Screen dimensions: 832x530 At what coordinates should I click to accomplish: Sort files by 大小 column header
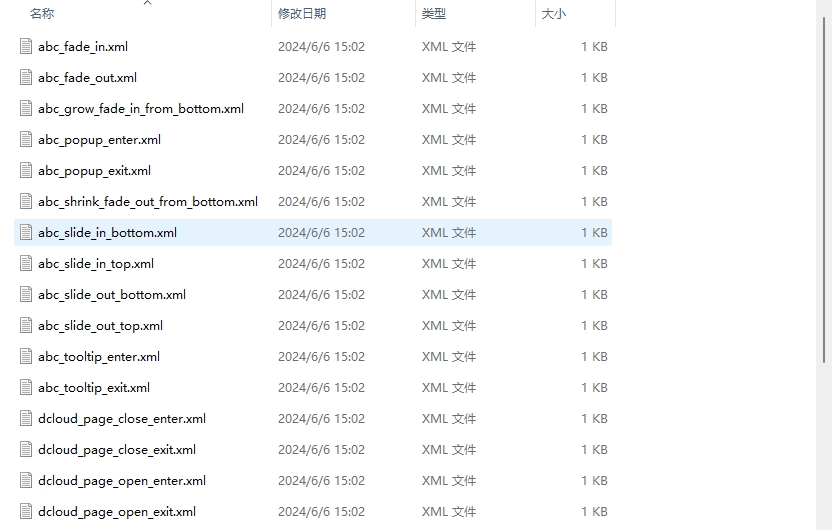pyautogui.click(x=553, y=14)
